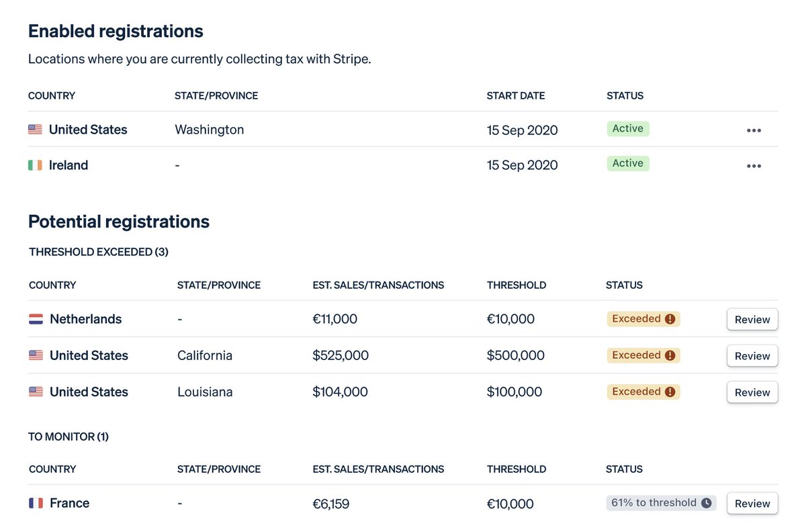The height and width of the screenshot is (532, 806).
Task: Click the California row's US flag
Action: 36,355
